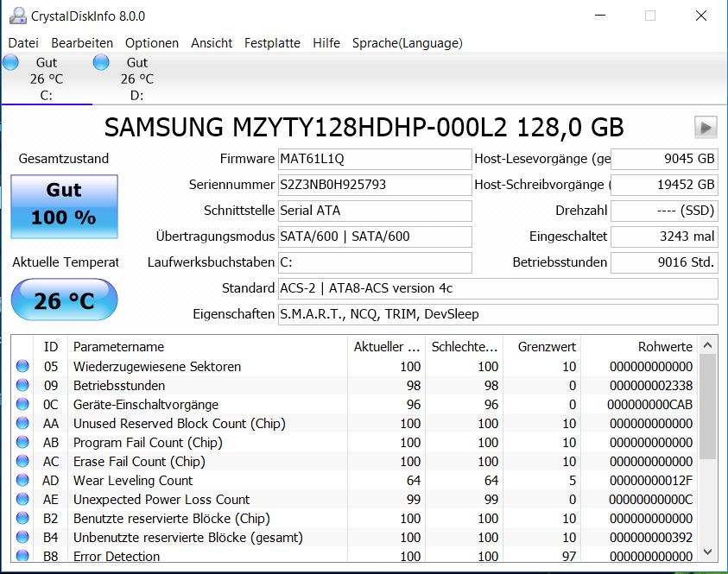Screen dimensions: 728x574
Task: Click the blue health dot for drive D:
Action: pos(100,61)
